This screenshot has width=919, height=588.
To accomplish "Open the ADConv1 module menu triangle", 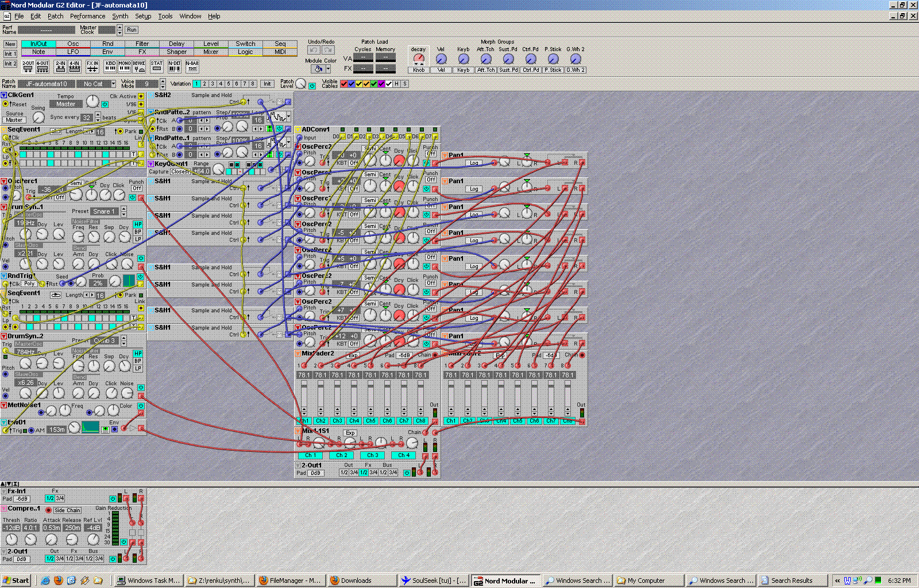I will 298,130.
